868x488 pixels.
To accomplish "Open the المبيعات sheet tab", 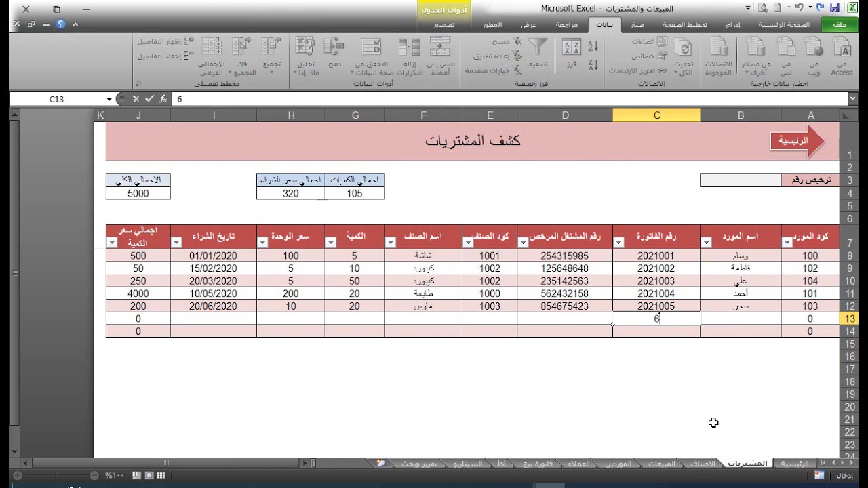I will (661, 464).
